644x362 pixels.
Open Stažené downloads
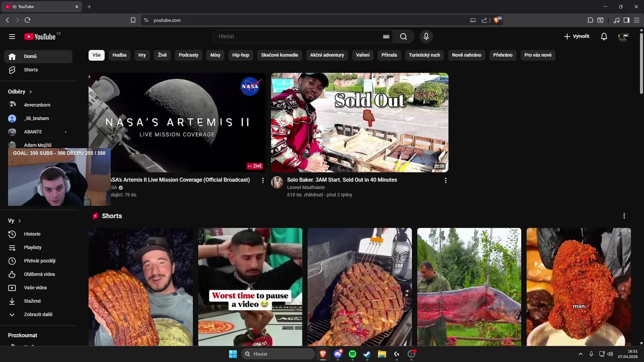tap(38, 301)
